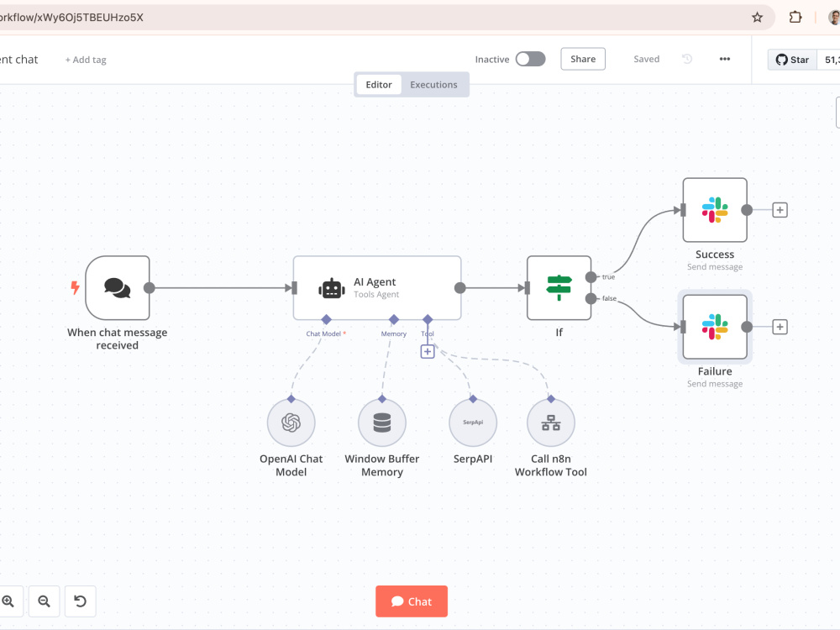Bookmark this page with the star icon

(x=757, y=17)
